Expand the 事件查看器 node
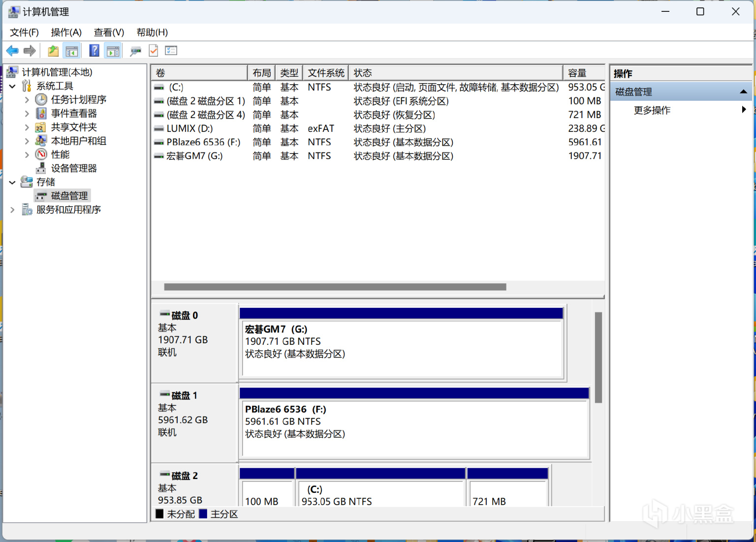Image resolution: width=756 pixels, height=542 pixels. coord(27,114)
